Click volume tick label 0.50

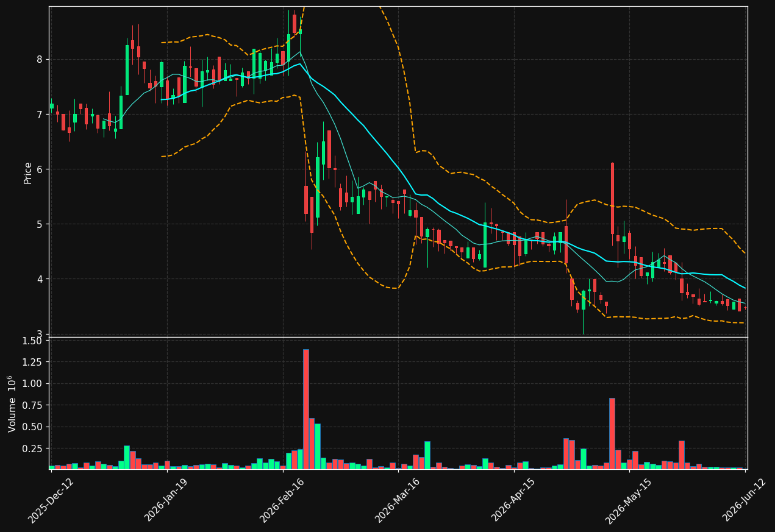tap(32, 427)
